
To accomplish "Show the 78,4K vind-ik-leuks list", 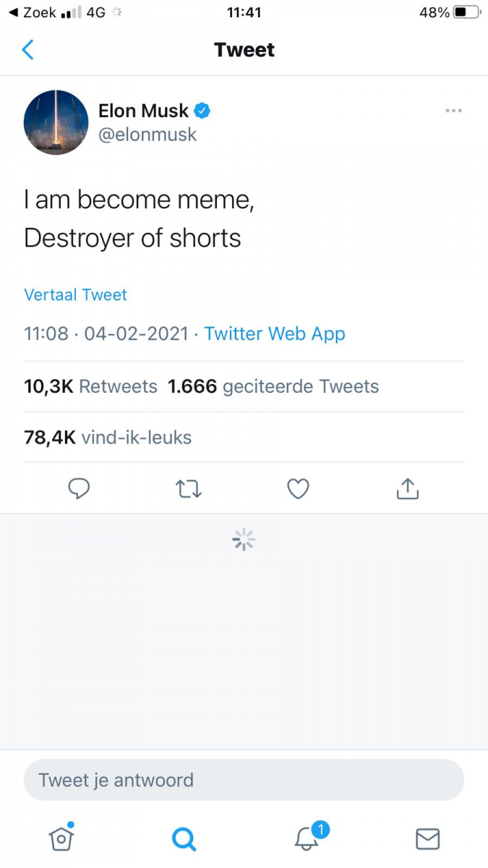I will [107, 437].
